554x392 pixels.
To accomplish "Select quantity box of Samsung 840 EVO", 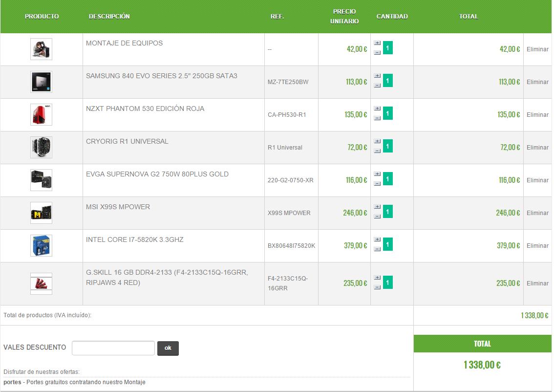I will 387,81.
